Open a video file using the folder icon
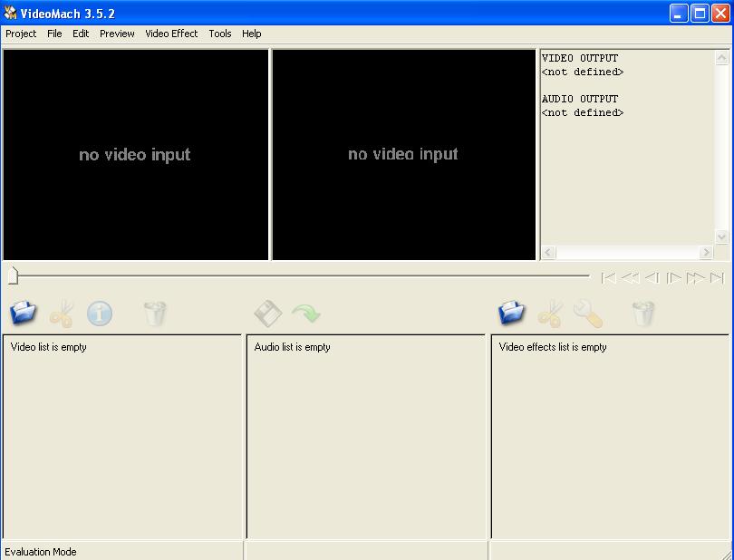 coord(23,313)
